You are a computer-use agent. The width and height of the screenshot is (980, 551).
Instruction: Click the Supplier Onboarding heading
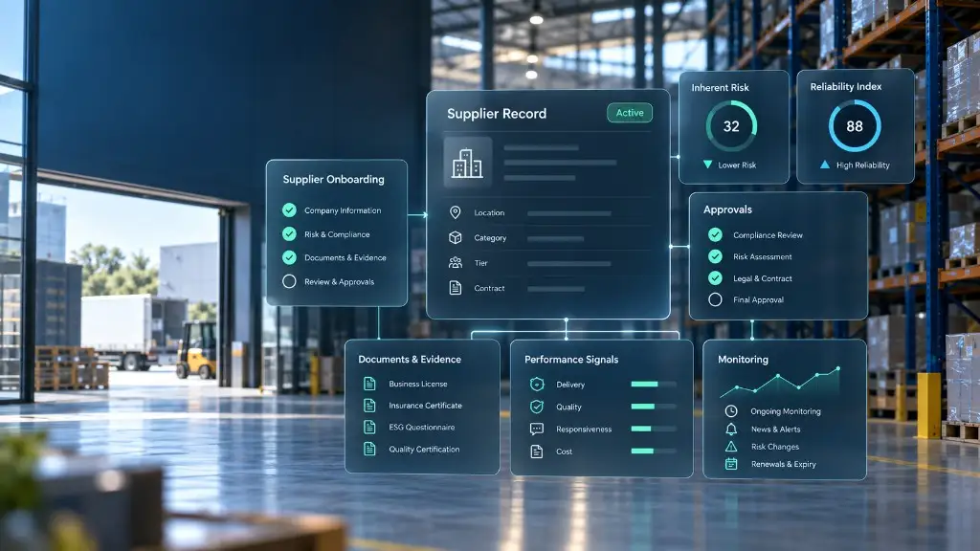[334, 179]
